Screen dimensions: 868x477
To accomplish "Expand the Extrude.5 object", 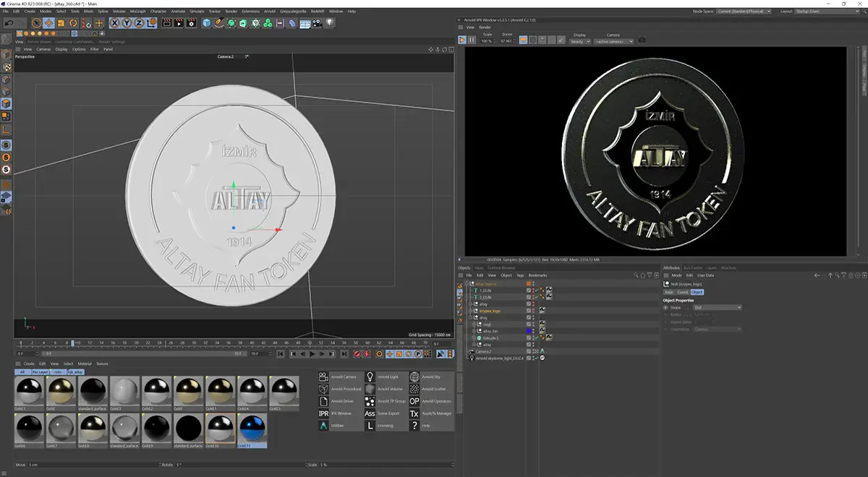I will pos(474,338).
